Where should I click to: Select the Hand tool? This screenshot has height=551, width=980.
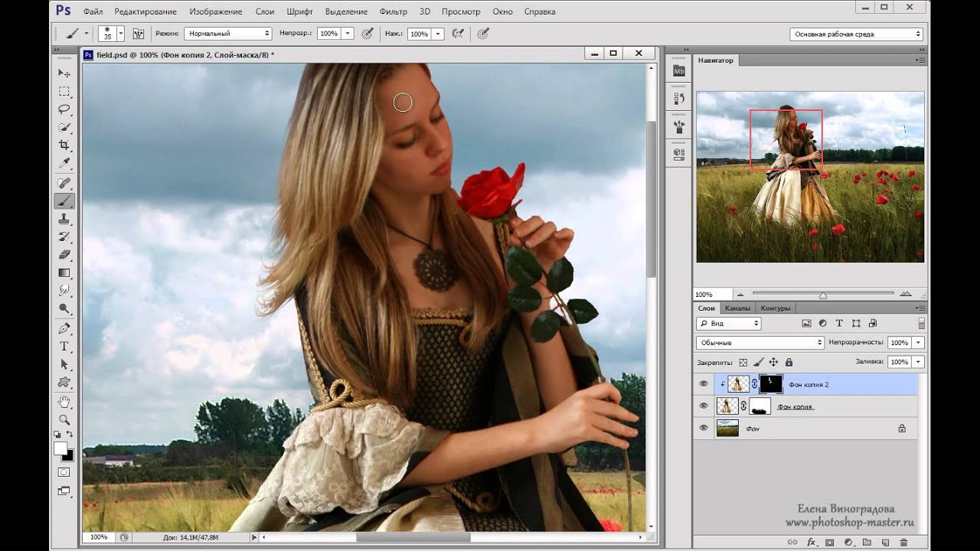click(x=64, y=402)
